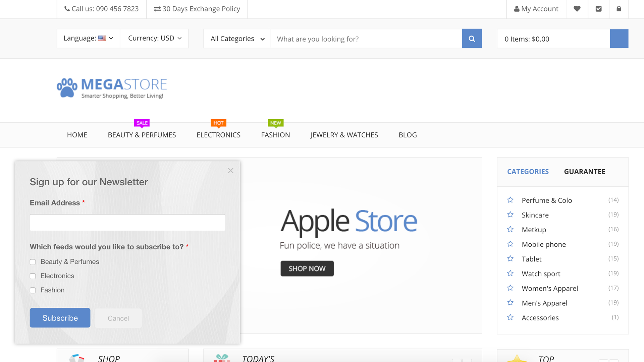Open the ELECTRONICS menu
This screenshot has height=362, width=644.
point(218,135)
